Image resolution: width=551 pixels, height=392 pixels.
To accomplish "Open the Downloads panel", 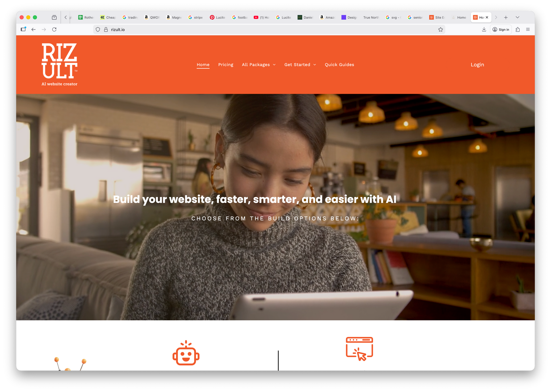I will point(484,29).
